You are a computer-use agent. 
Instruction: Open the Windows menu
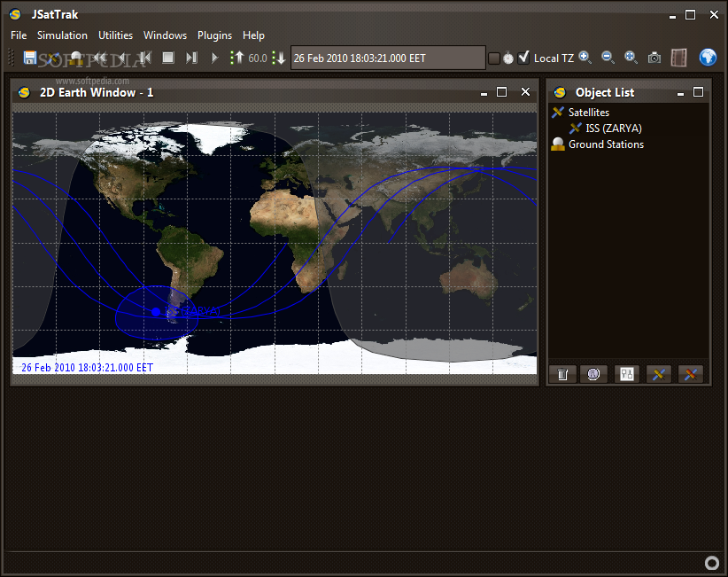[165, 35]
